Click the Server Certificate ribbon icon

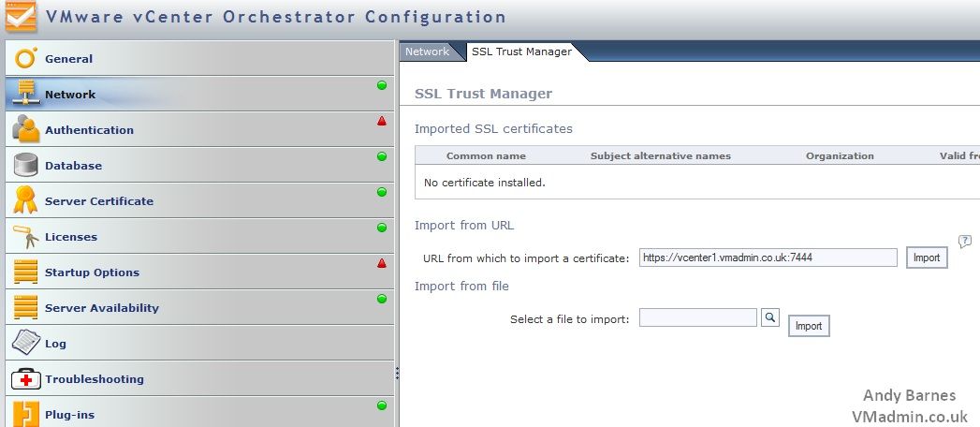pyautogui.click(x=25, y=200)
